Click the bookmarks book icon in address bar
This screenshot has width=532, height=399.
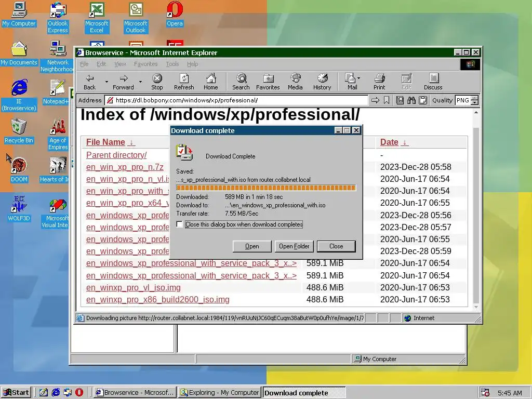(400, 100)
